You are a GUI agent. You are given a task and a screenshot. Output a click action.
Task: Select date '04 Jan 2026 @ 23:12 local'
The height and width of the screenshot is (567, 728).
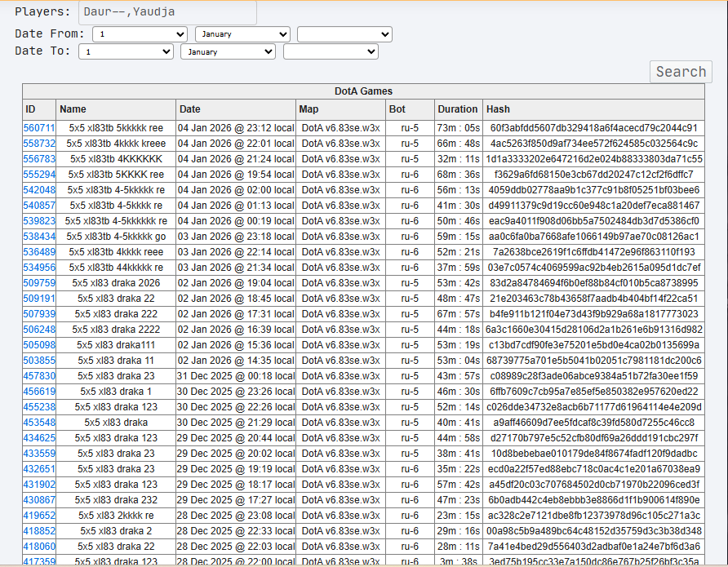click(x=236, y=128)
